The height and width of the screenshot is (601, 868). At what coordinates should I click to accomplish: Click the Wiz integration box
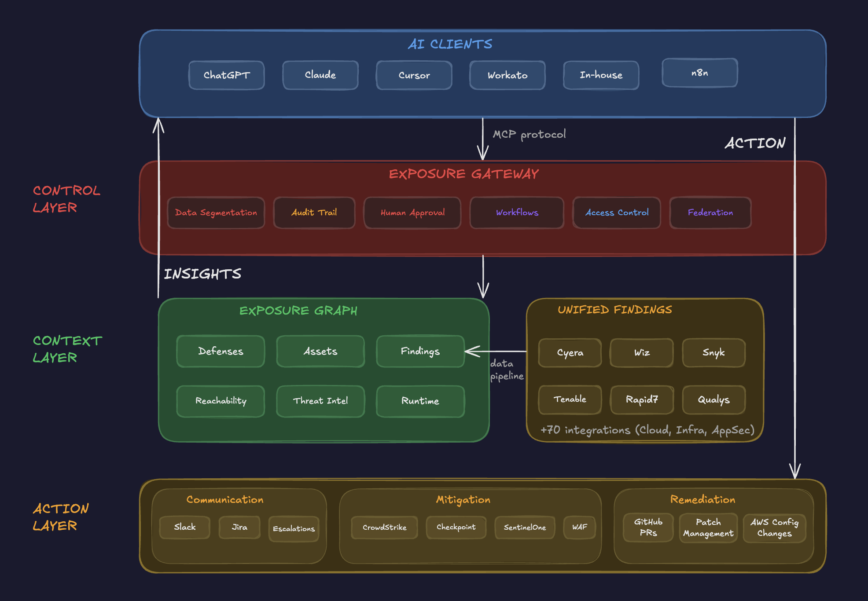[x=641, y=352]
